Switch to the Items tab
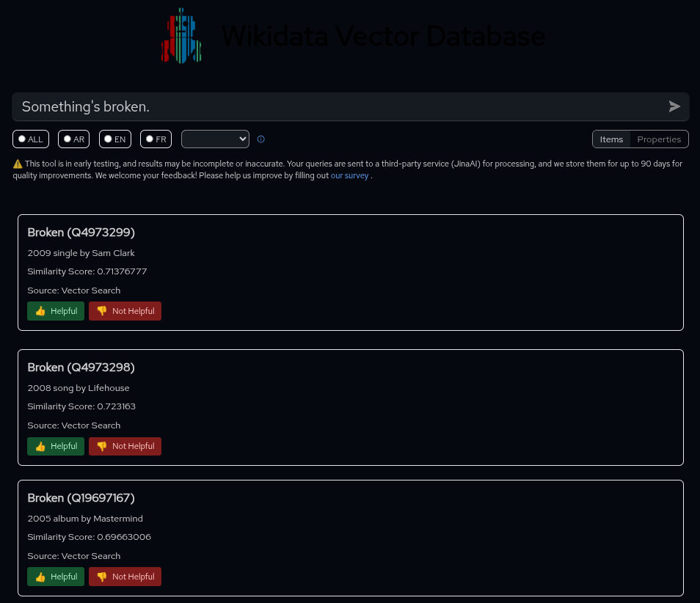 click(611, 139)
